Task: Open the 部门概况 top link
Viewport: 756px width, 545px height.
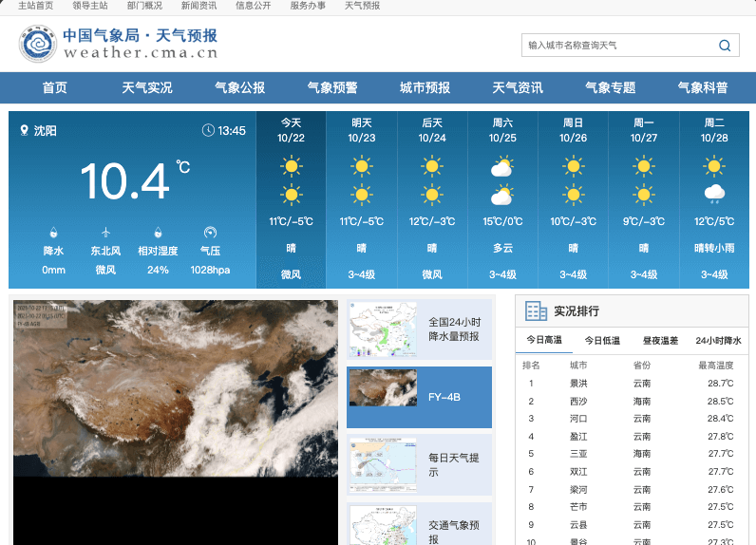Action: [x=144, y=6]
